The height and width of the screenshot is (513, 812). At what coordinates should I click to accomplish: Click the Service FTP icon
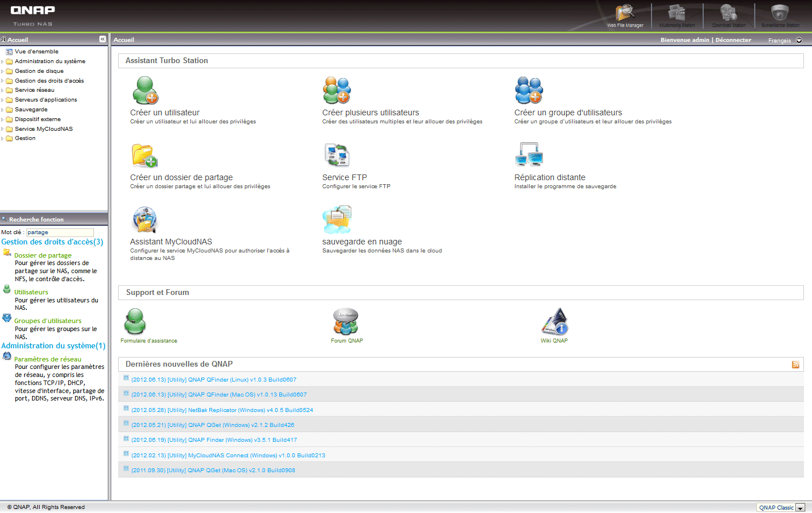[337, 155]
